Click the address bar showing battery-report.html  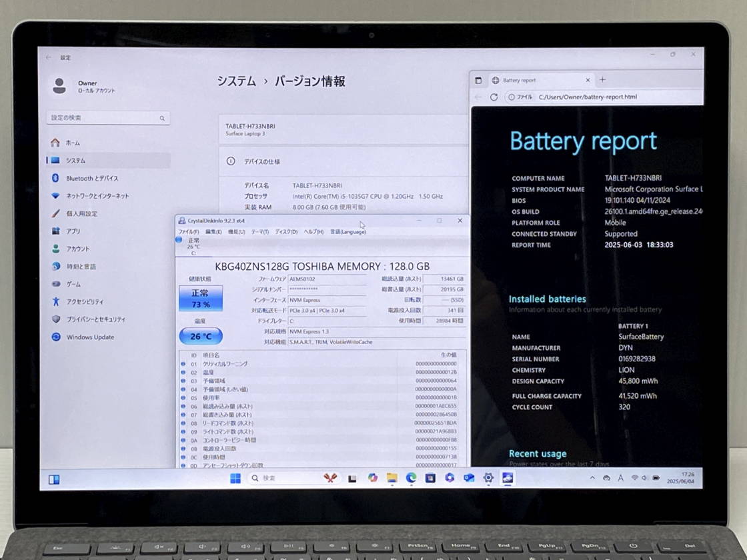pos(604,97)
